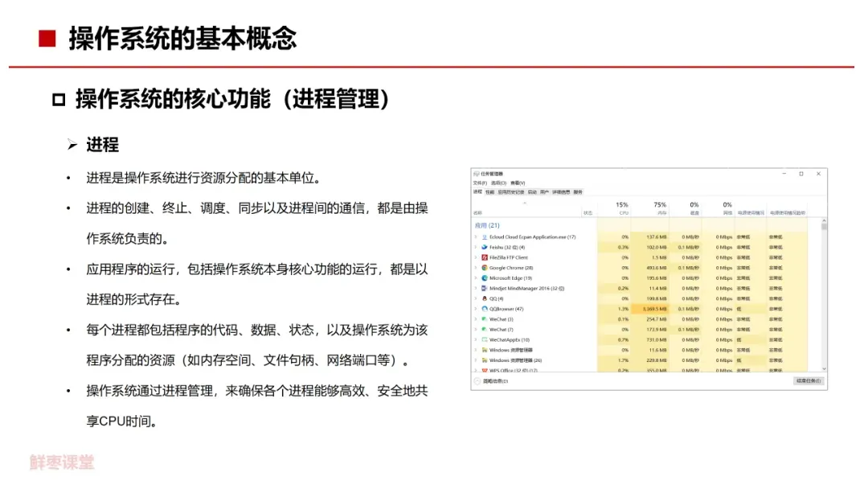Image resolution: width=868 pixels, height=489 pixels.
Task: Open the 文件(F) menu
Action: click(x=480, y=183)
